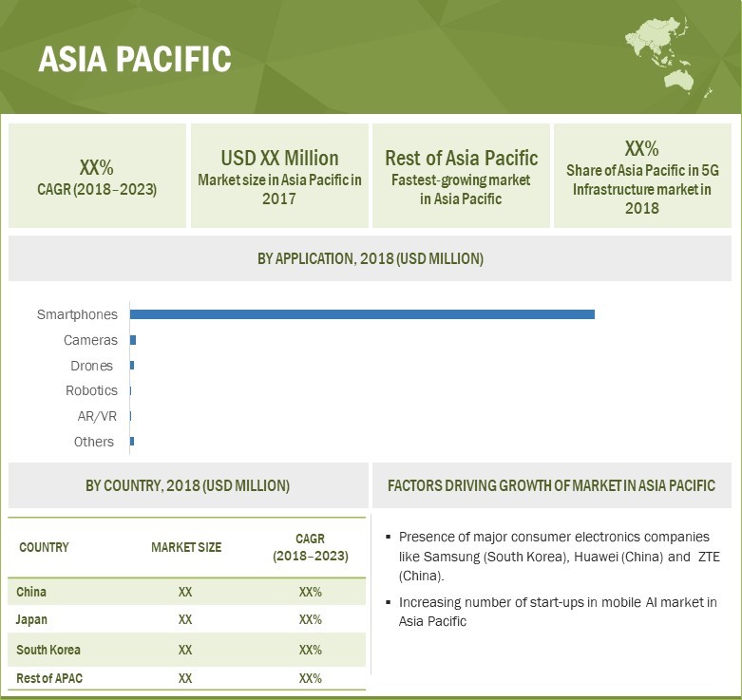Screen dimensions: 742x700
Task: Click the BY APPLICATION, 2018 section header
Action: tap(371, 259)
